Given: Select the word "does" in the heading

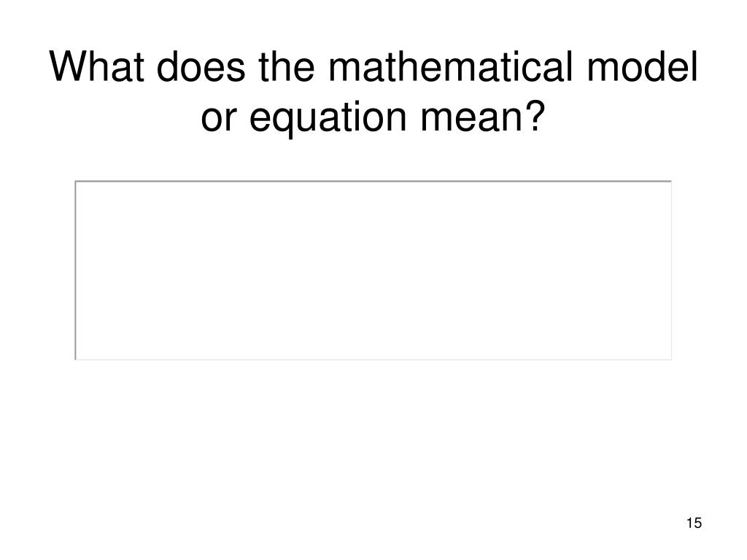Looking at the screenshot, I should pos(201,66).
